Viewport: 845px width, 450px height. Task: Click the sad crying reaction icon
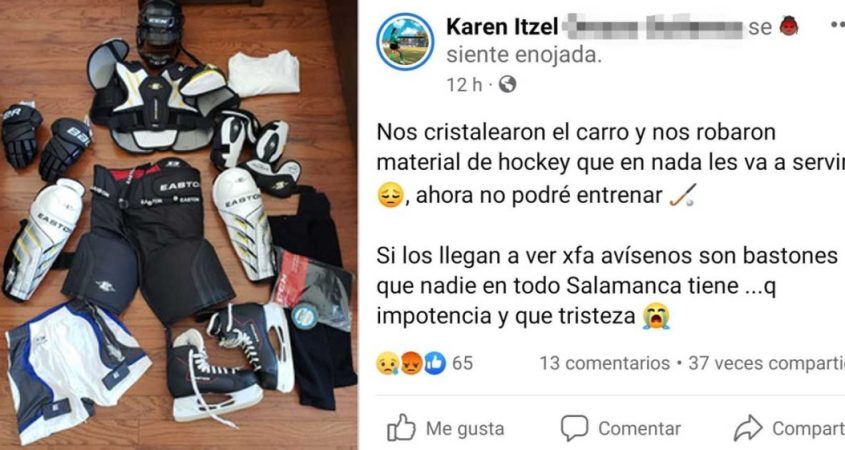tap(388, 363)
